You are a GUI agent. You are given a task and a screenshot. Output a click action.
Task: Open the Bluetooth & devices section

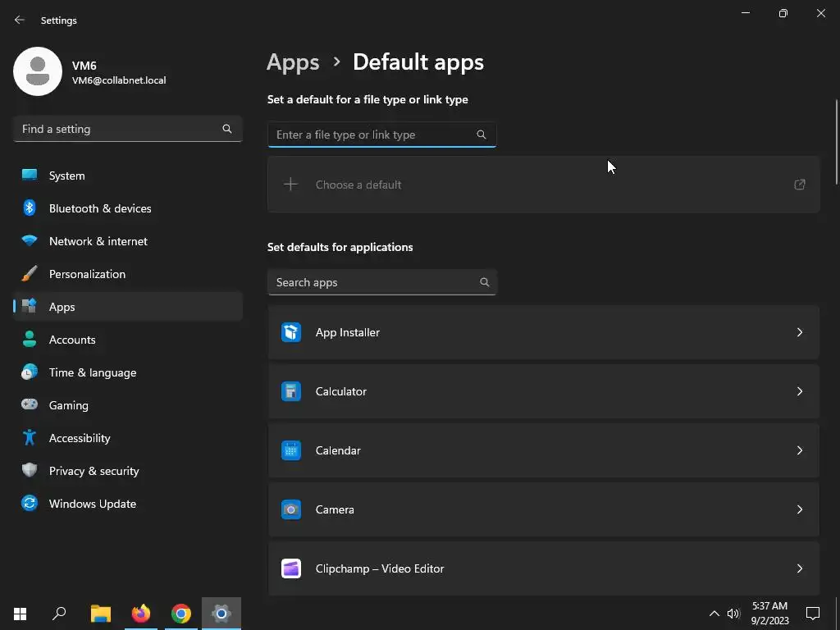pos(100,208)
